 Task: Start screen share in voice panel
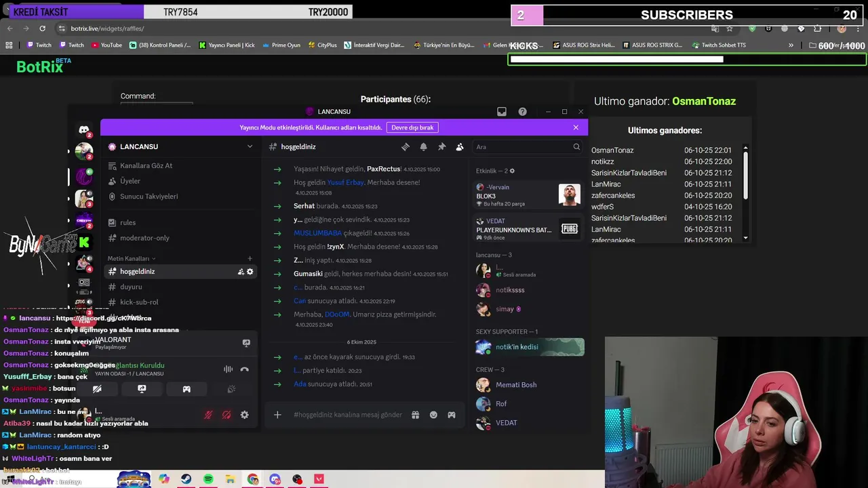142,389
